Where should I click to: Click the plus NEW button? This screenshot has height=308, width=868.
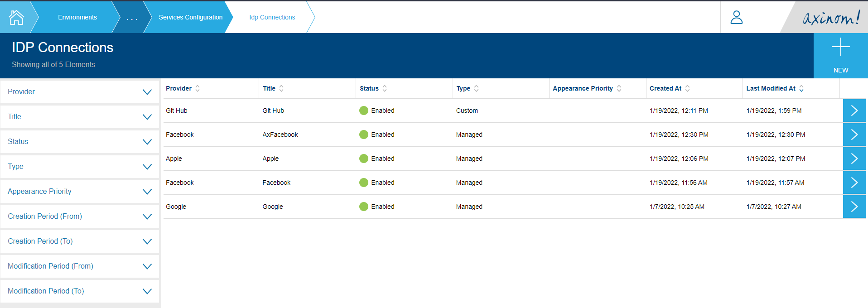(x=840, y=56)
